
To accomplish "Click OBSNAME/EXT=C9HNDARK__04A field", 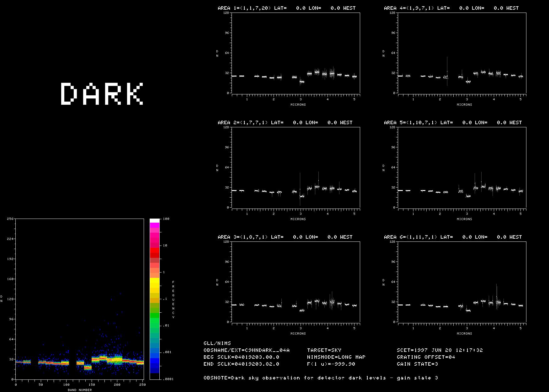I will [x=247, y=350].
